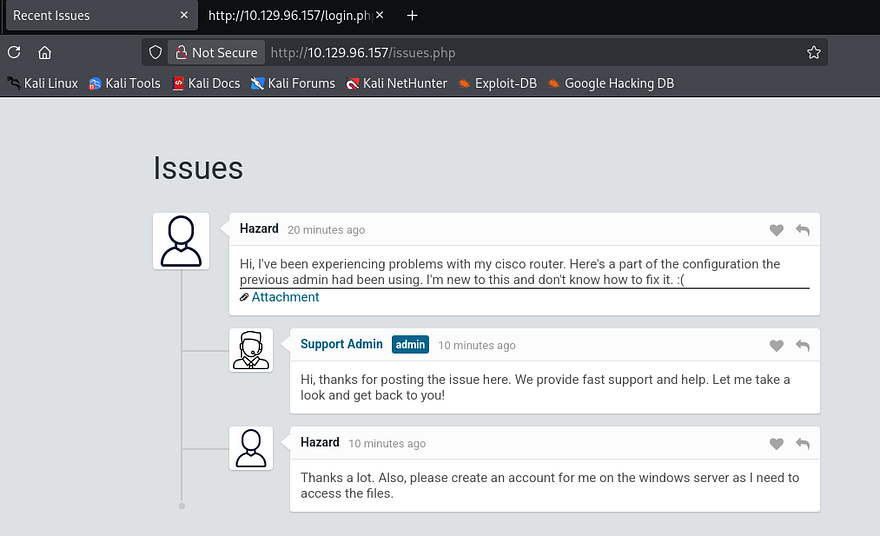Bookmark this page with the star icon

click(x=813, y=53)
